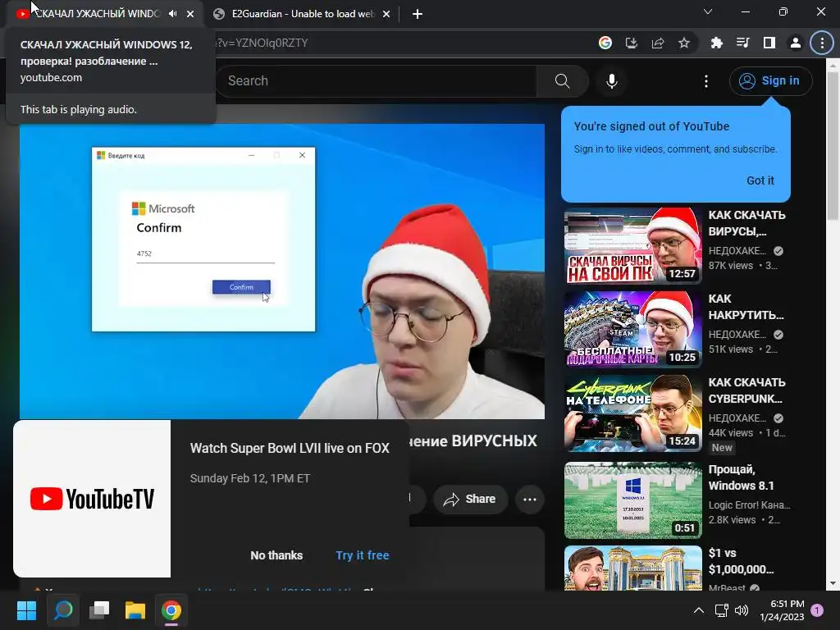
Task: Open Прощай, Windows 8.1 video thumbnail
Action: (x=633, y=500)
